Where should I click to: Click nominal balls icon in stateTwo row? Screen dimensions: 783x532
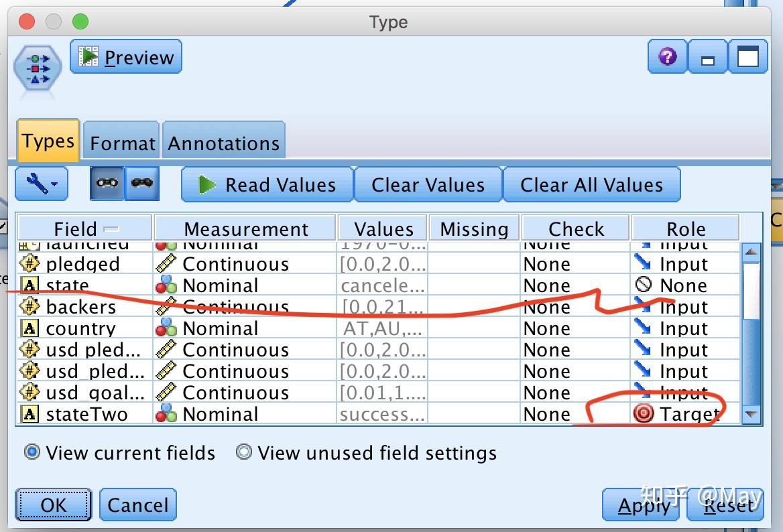pos(166,413)
